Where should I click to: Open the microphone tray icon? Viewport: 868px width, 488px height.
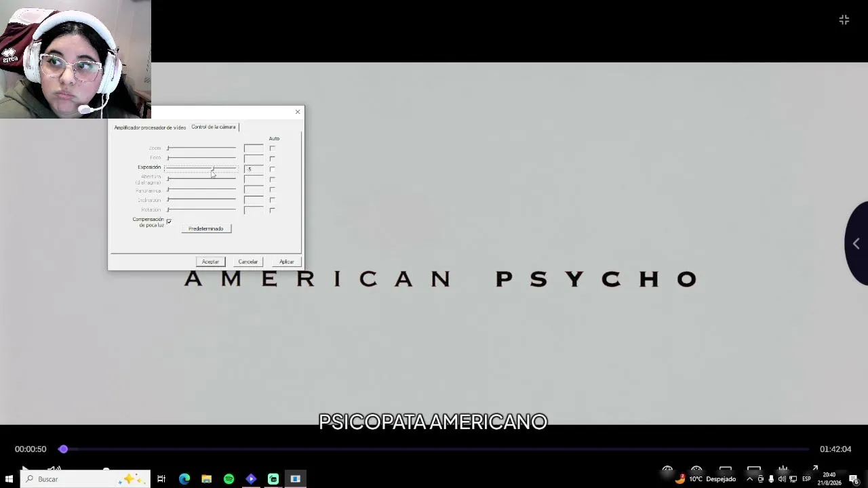(x=771, y=479)
